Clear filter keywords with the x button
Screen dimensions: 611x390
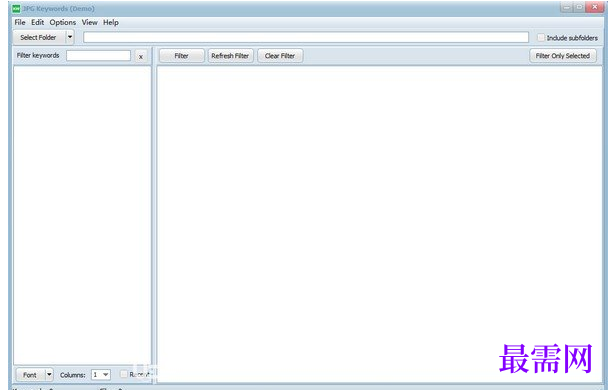[141, 56]
